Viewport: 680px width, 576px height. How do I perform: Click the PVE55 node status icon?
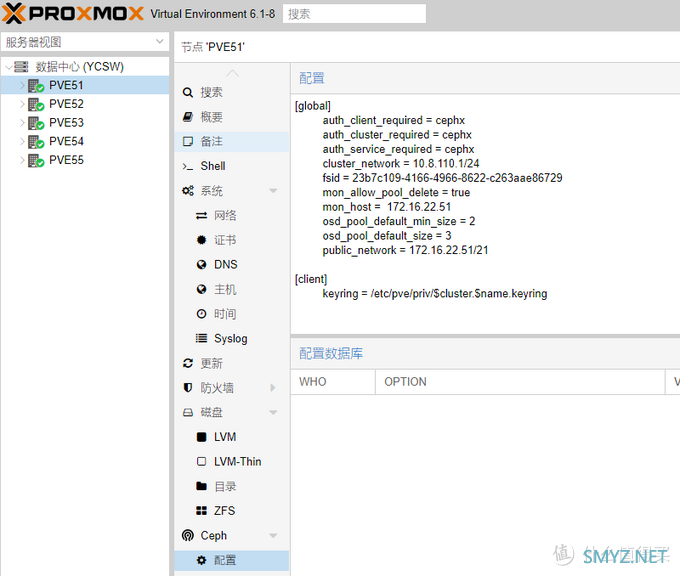(36, 160)
